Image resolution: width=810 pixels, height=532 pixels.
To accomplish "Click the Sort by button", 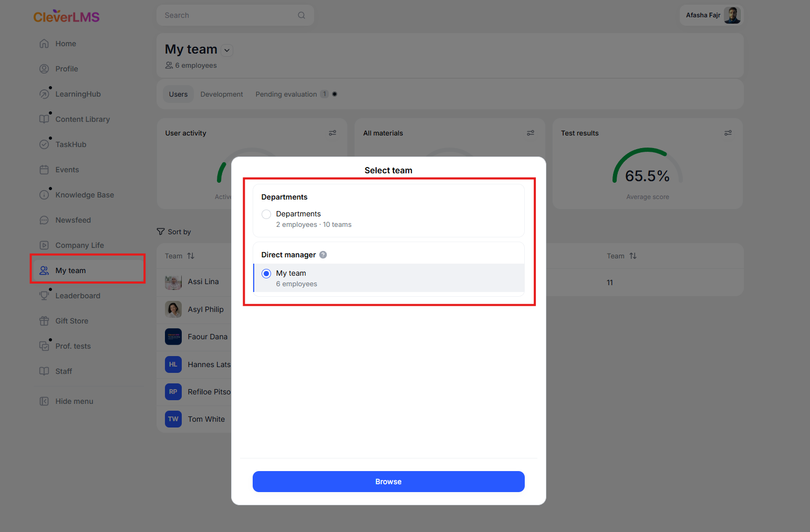I will [x=174, y=232].
